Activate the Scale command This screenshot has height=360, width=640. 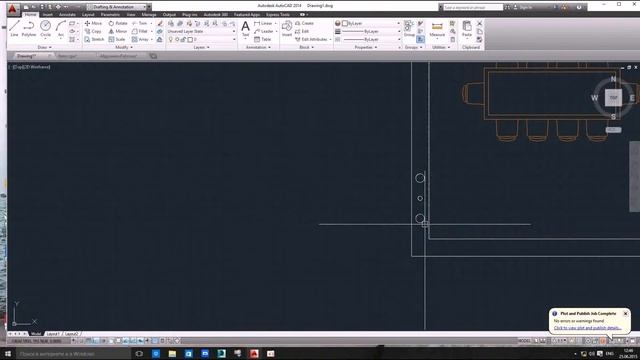tap(117, 40)
